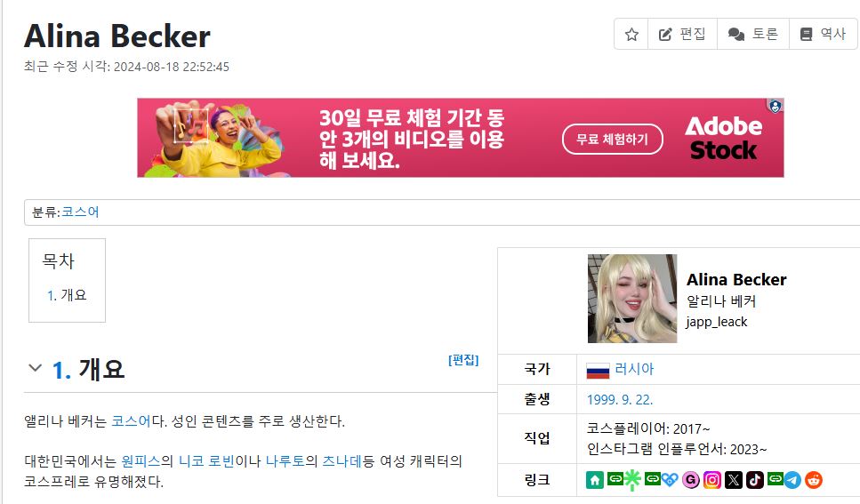Viewport: 860px width, 504px height.
Task: Open the Instagram link icon
Action: coord(711,480)
